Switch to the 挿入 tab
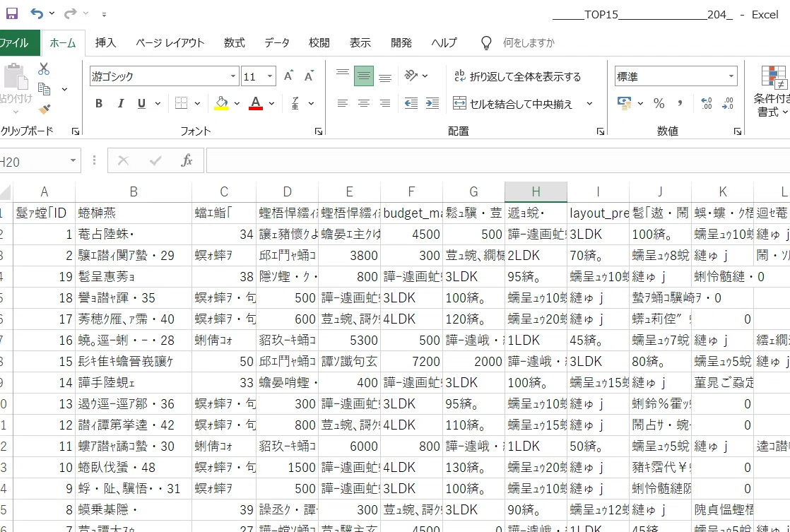The height and width of the screenshot is (532, 790). click(106, 43)
